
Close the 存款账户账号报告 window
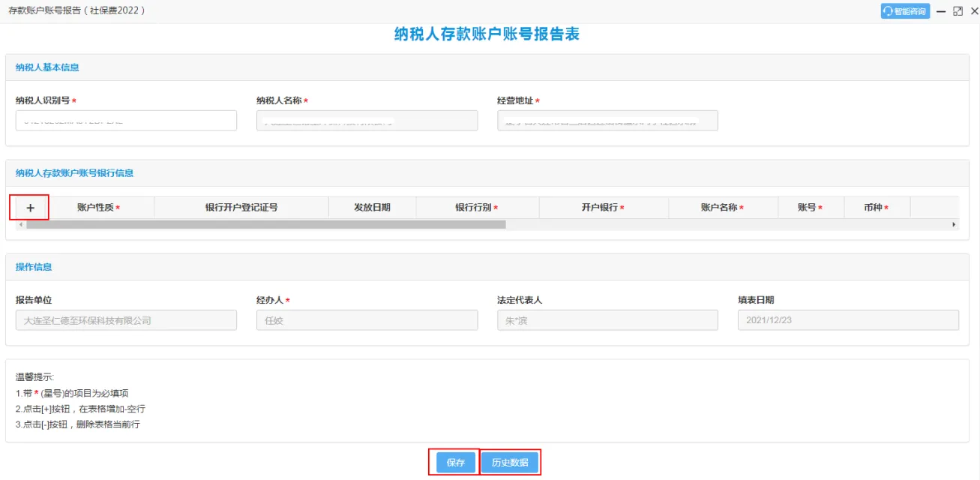click(974, 11)
